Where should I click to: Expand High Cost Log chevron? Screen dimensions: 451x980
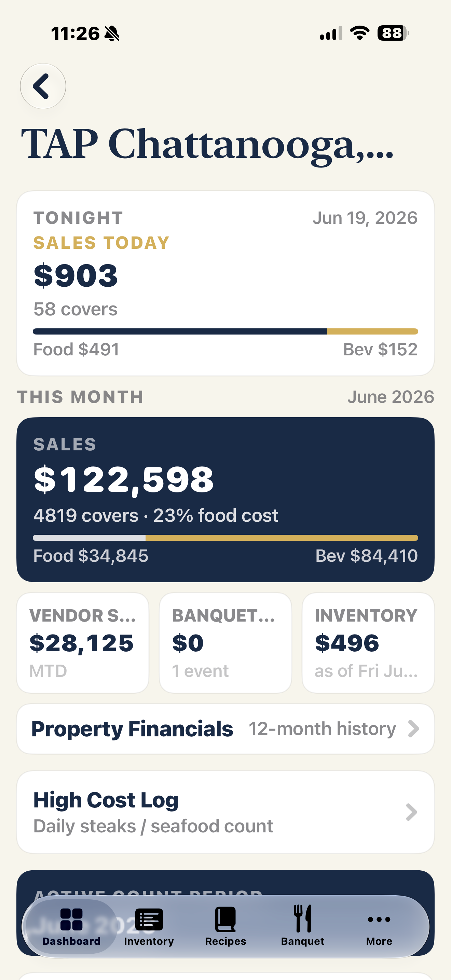(x=412, y=812)
